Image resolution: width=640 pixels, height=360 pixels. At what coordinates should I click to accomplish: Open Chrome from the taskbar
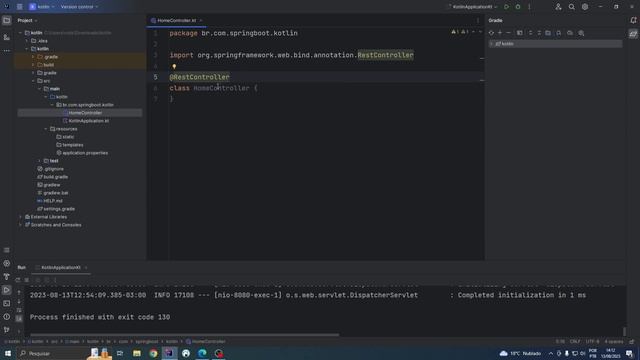coord(153,353)
